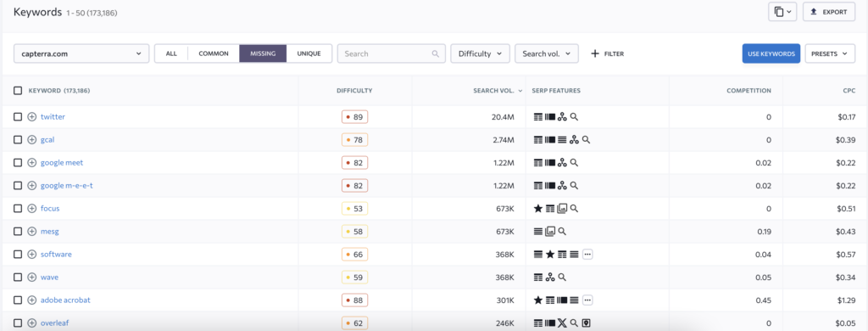Viewport: 868px width, 331px height.
Task: Click the EXPORT button
Action: (x=829, y=12)
